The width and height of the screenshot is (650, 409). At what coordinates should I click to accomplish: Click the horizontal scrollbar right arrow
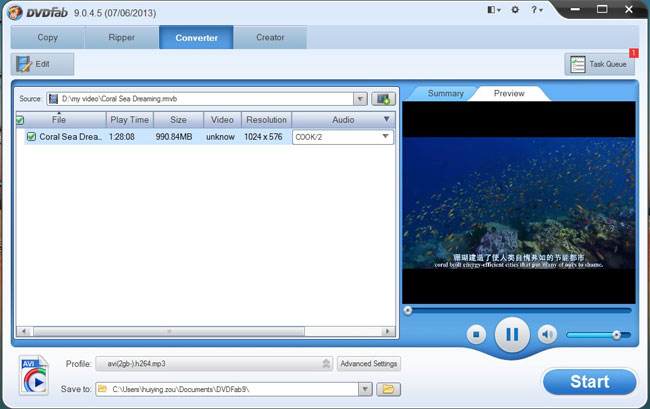tap(388, 332)
